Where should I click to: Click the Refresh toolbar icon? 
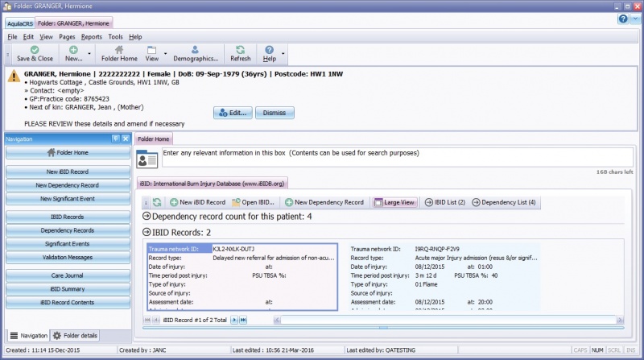point(240,50)
